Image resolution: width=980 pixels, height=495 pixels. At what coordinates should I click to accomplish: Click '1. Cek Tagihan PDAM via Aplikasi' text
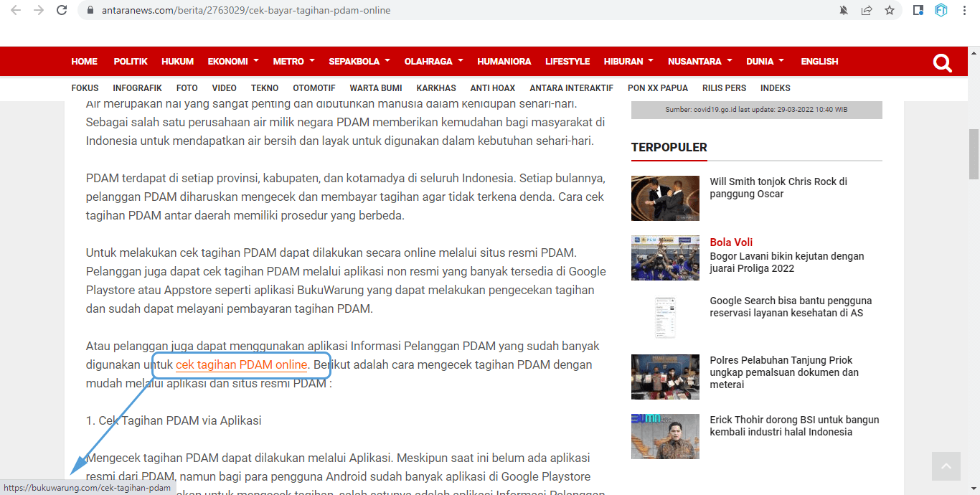tap(174, 420)
